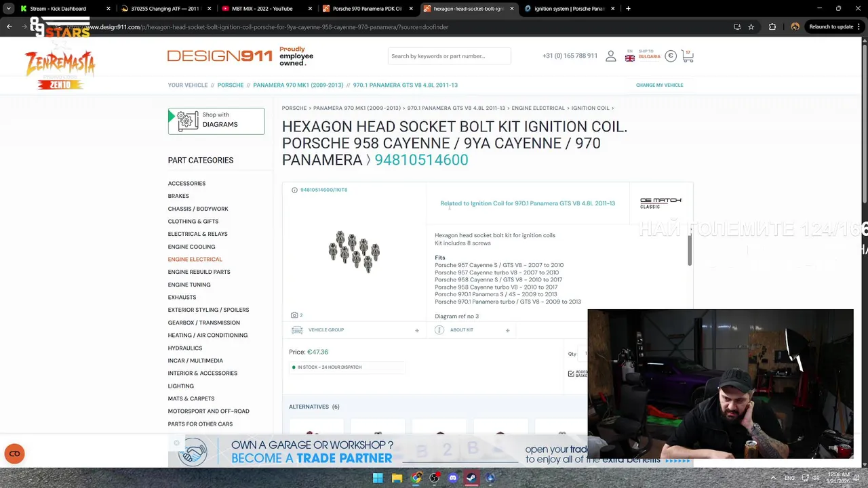Click the vehicle group car icon
The width and height of the screenshot is (868, 488).
click(x=297, y=330)
